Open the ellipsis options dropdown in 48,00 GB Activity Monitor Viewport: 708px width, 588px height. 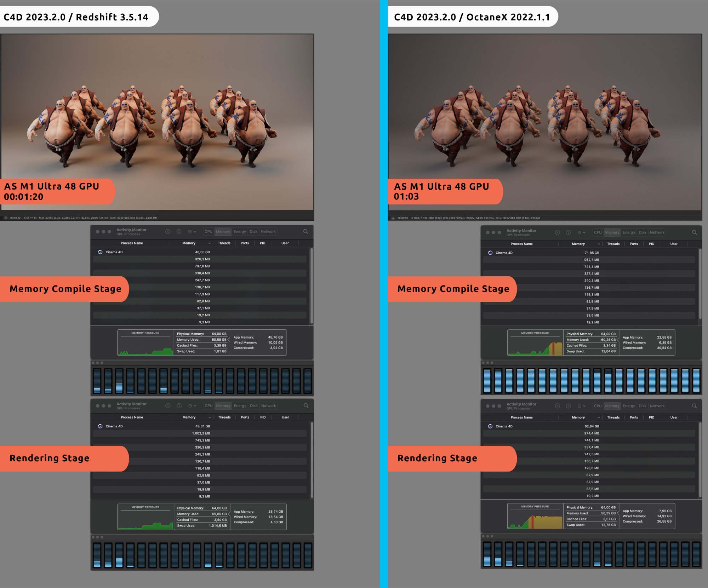coord(192,232)
